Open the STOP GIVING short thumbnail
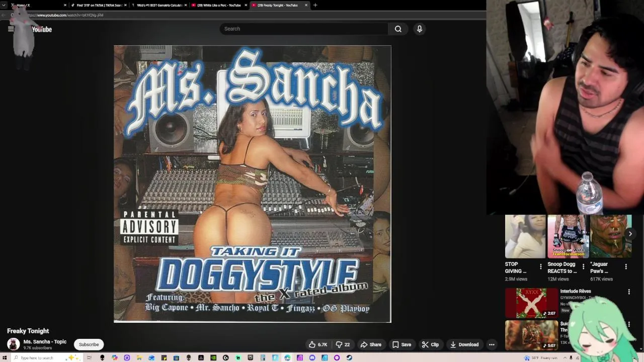Viewport: 644px width, 362px height. pos(525,236)
